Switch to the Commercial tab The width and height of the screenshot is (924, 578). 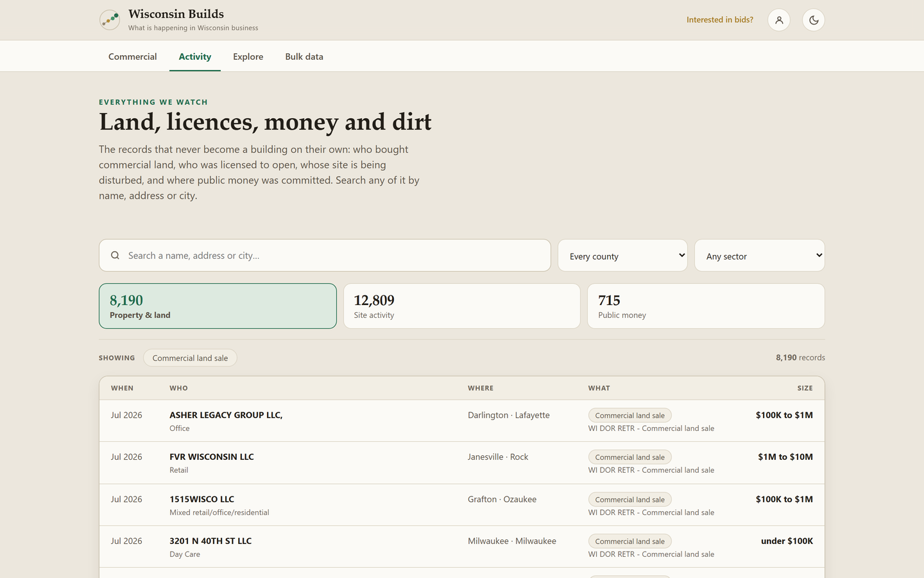pos(133,57)
